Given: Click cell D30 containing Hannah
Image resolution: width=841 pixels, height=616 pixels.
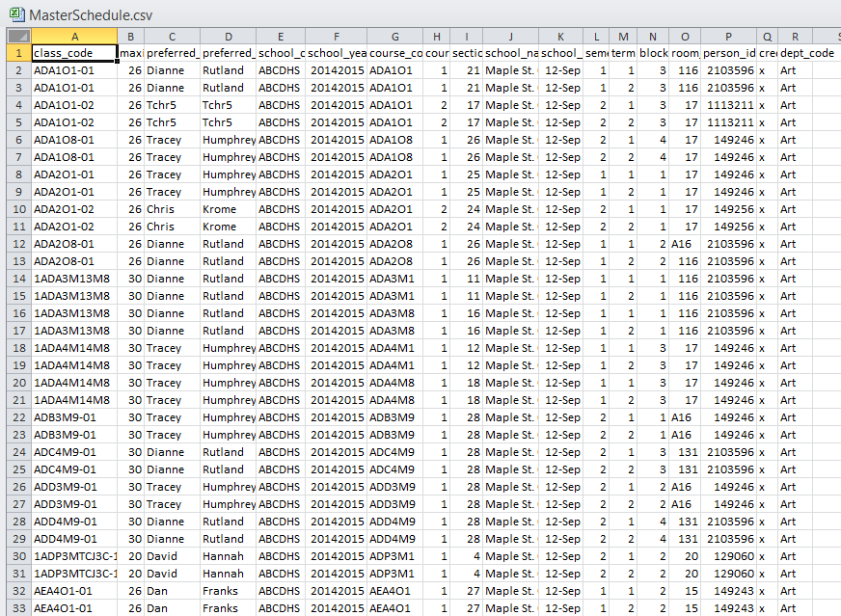Looking at the screenshot, I should click(x=228, y=556).
